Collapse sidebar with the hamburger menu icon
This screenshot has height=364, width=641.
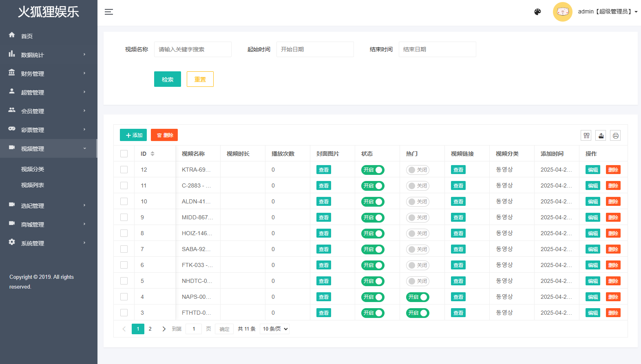(x=109, y=12)
